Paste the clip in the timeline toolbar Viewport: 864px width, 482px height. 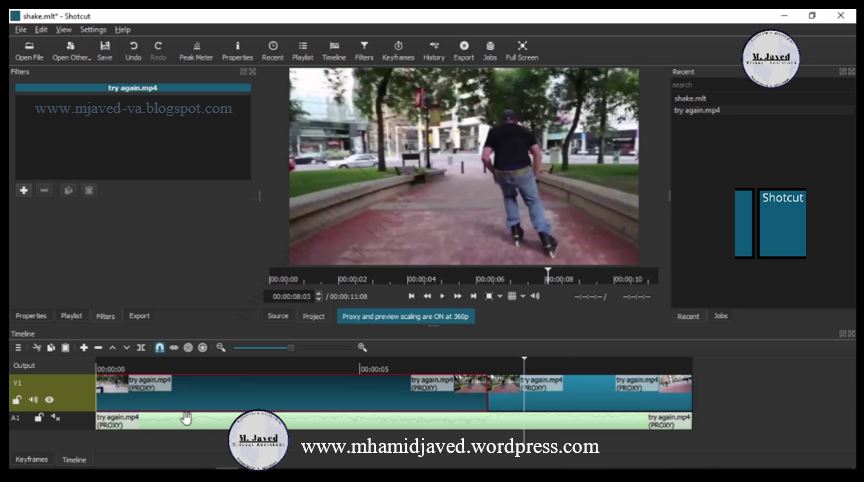(x=66, y=348)
